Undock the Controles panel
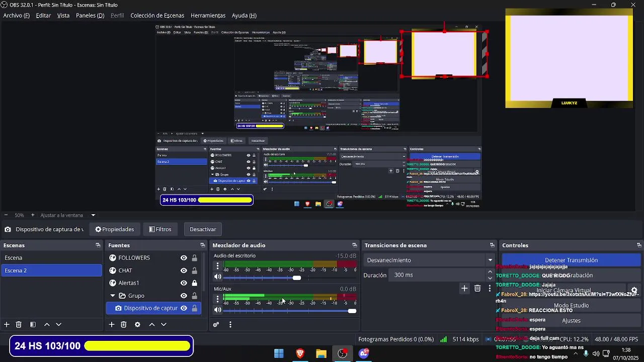 639,245
